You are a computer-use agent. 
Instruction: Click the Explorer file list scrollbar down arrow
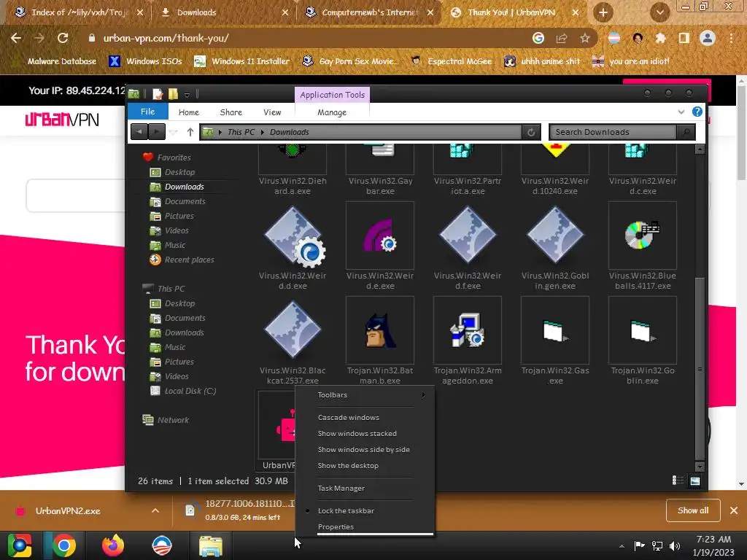(x=700, y=467)
